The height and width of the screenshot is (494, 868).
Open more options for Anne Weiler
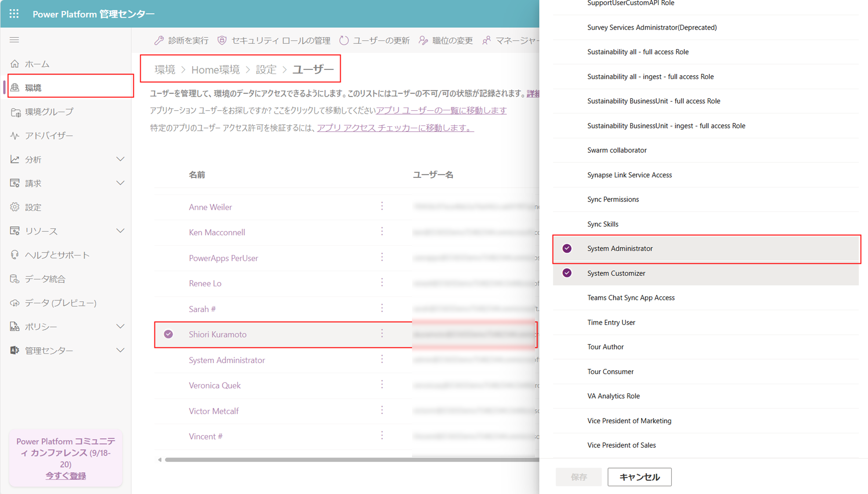[382, 206]
